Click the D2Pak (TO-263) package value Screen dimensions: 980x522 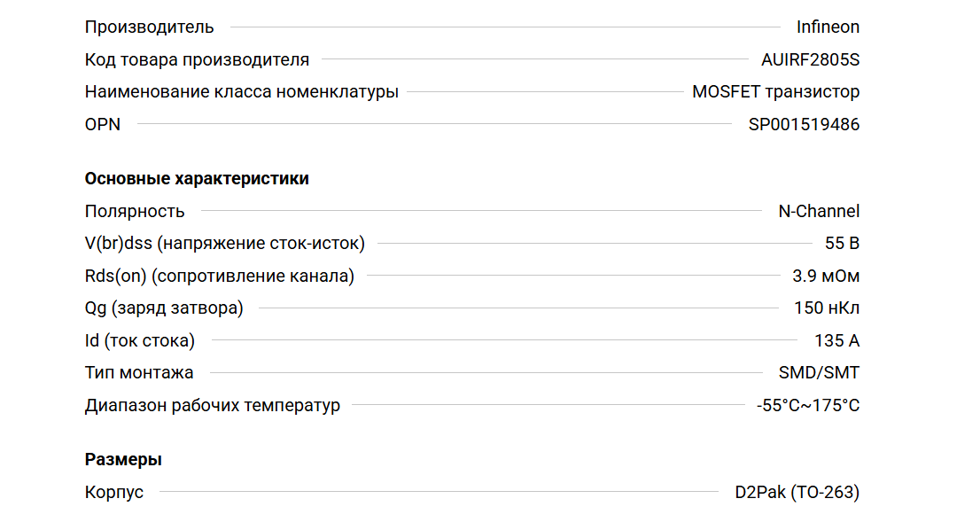[797, 492]
